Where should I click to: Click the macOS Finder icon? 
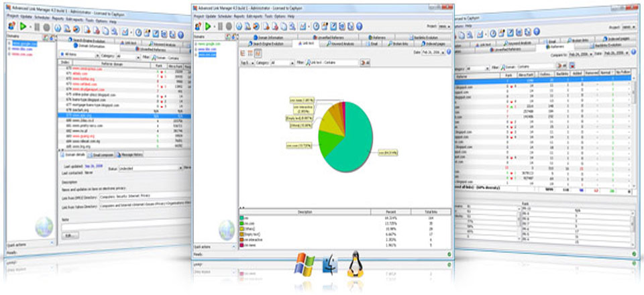click(329, 266)
